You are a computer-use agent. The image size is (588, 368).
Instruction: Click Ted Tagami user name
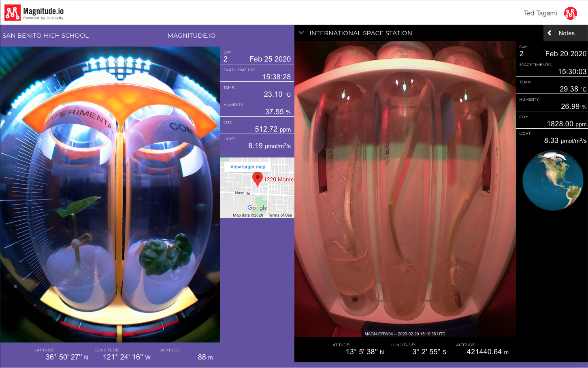click(540, 13)
